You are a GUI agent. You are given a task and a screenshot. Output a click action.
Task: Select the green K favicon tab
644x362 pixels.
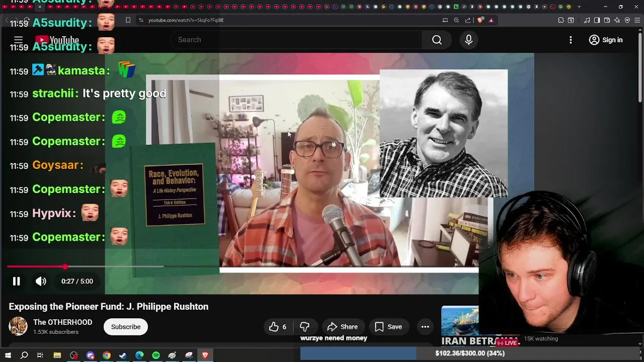point(456,7)
